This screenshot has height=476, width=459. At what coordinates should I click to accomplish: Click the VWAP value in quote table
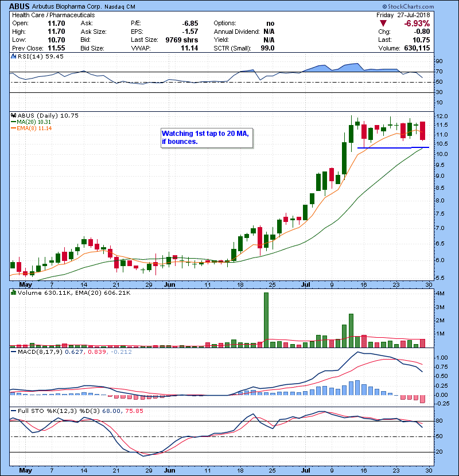pos(189,48)
